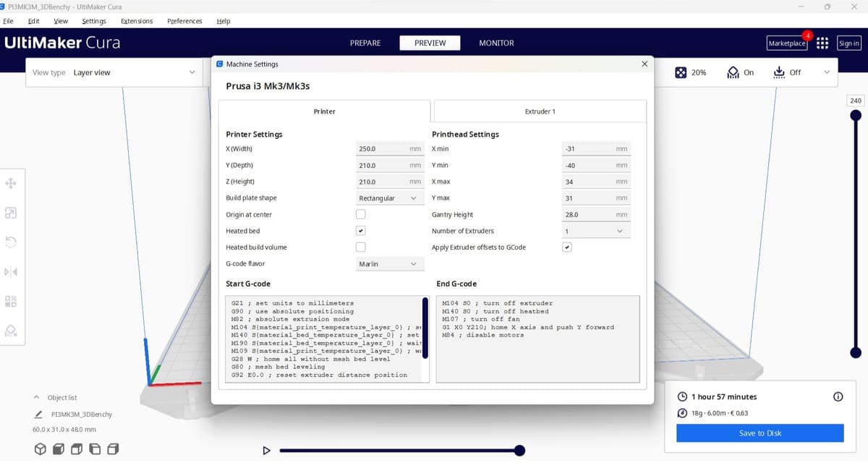Screen dimensions: 868x466
Task: Open the View menu
Action: 61,21
